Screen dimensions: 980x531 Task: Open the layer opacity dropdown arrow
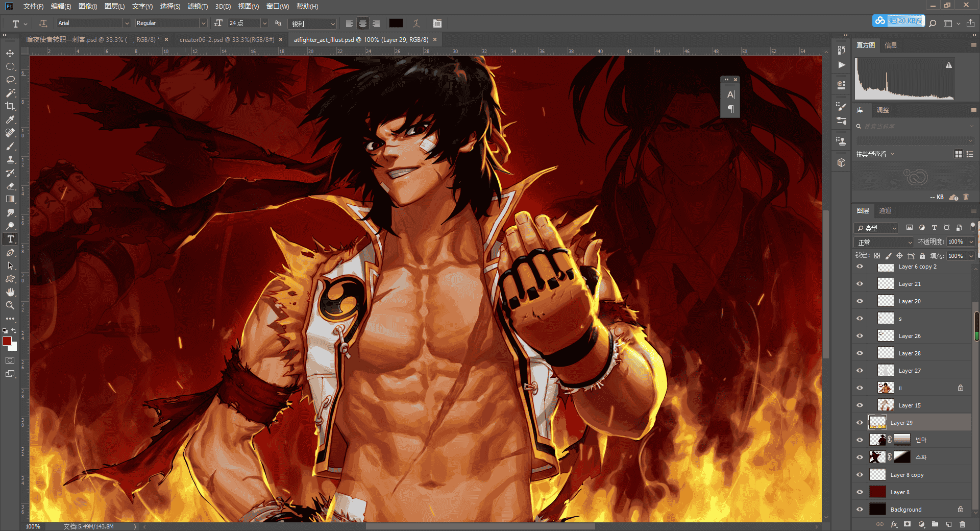pos(971,242)
